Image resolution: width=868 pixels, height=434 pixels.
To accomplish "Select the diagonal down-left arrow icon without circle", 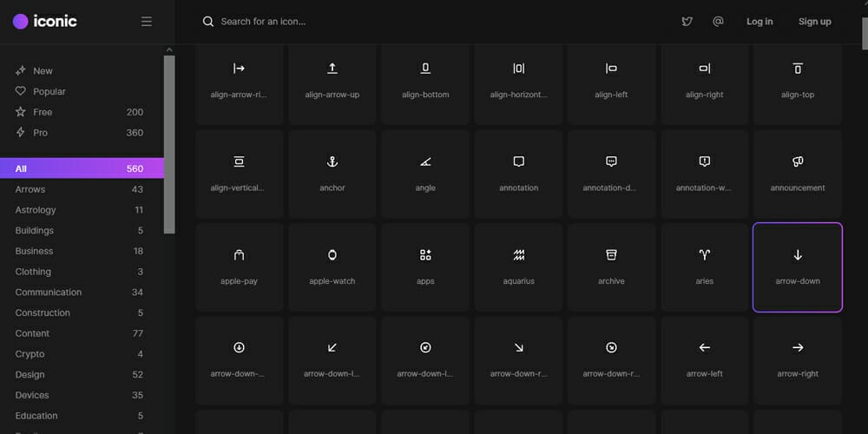I will point(332,360).
